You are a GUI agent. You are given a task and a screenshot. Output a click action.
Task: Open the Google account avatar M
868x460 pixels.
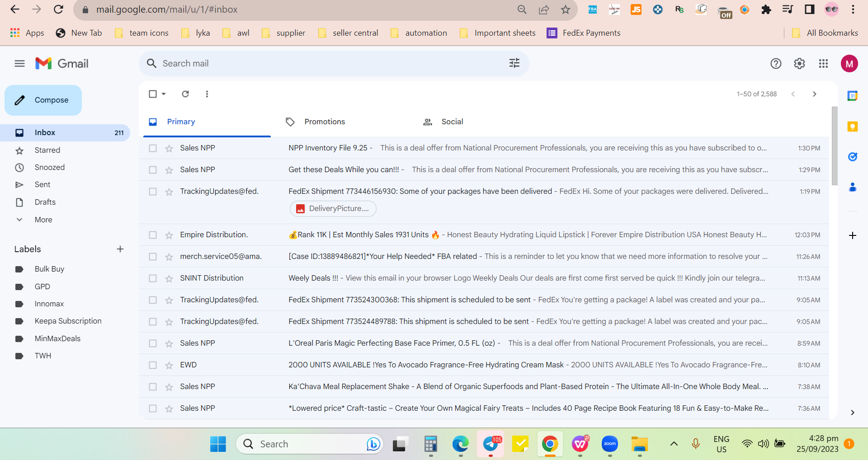pyautogui.click(x=849, y=64)
